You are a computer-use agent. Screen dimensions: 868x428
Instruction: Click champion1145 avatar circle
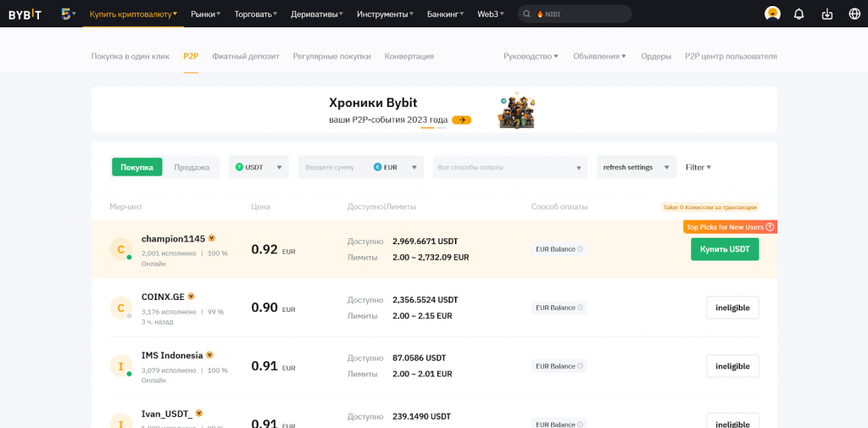121,249
